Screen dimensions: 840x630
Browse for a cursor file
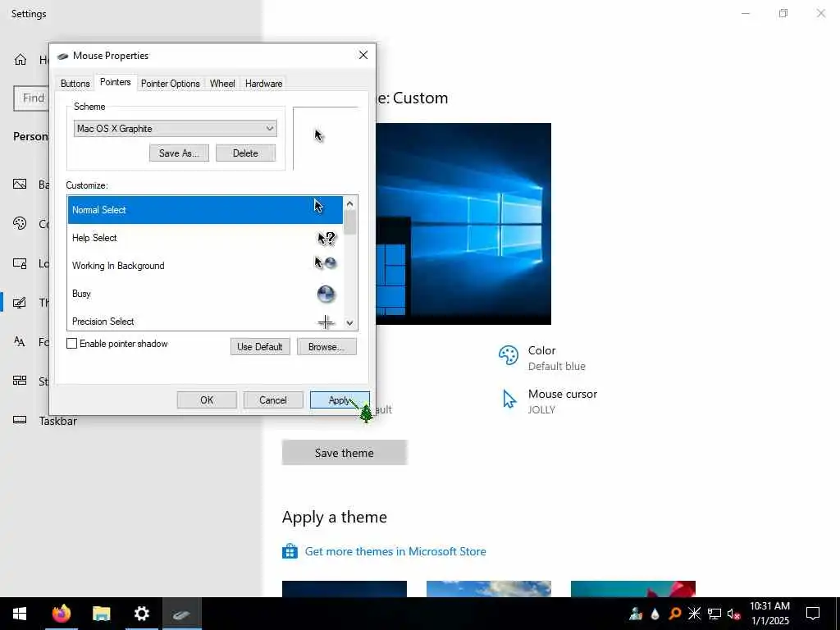point(326,347)
